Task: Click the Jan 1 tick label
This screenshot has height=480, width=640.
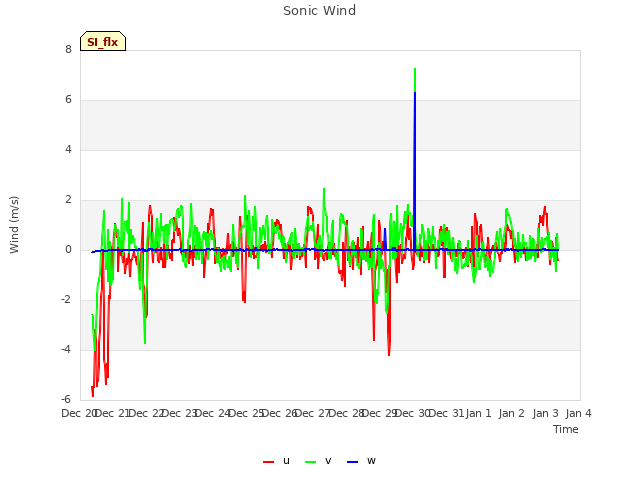Action: [x=478, y=413]
